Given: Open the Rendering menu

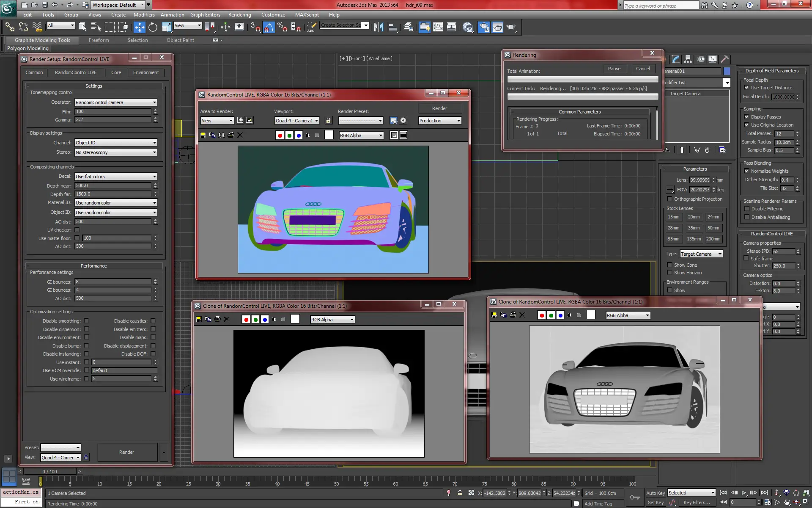Looking at the screenshot, I should click(239, 14).
